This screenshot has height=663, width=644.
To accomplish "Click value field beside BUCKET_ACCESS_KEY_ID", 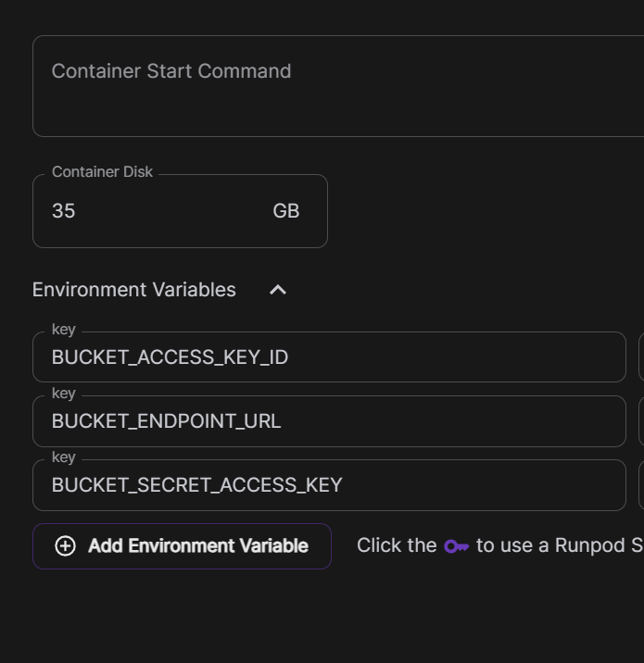I will pyautogui.click(x=641, y=357).
